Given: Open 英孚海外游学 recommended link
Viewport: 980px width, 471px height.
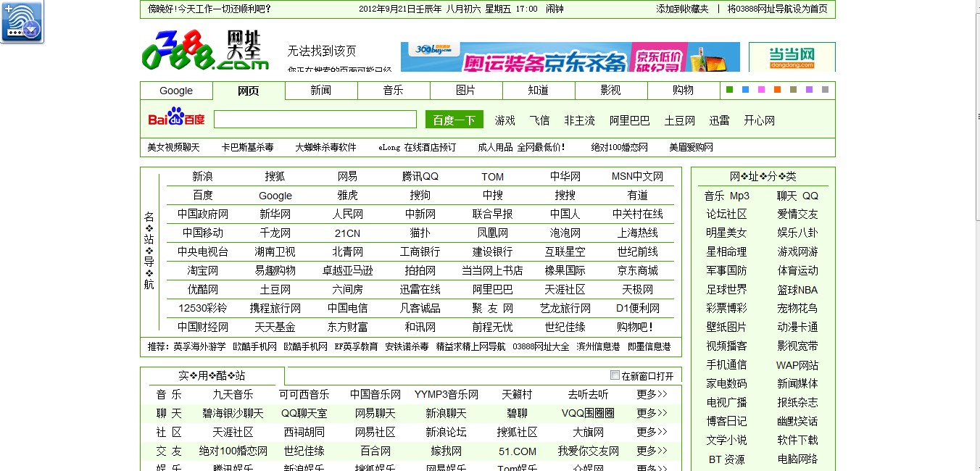Looking at the screenshot, I should point(200,347).
